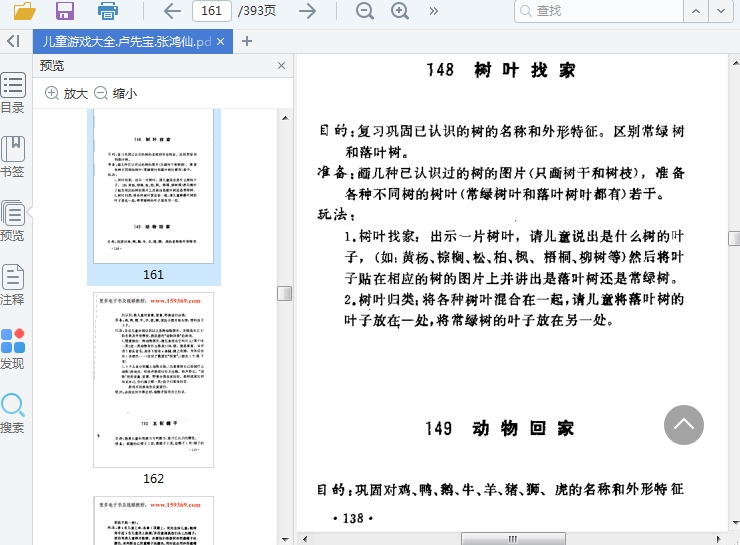Image resolution: width=740 pixels, height=545 pixels.
Task: Open a file with the folder icon
Action: click(25, 10)
